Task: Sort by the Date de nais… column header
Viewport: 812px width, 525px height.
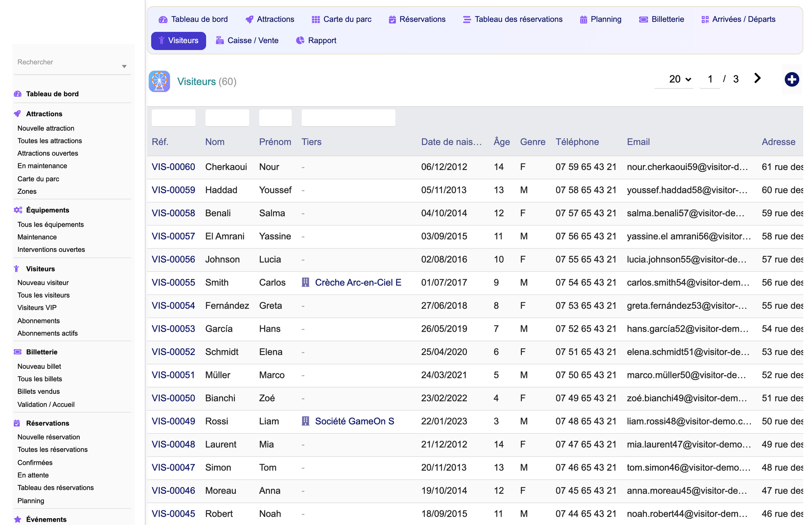Action: (x=451, y=142)
